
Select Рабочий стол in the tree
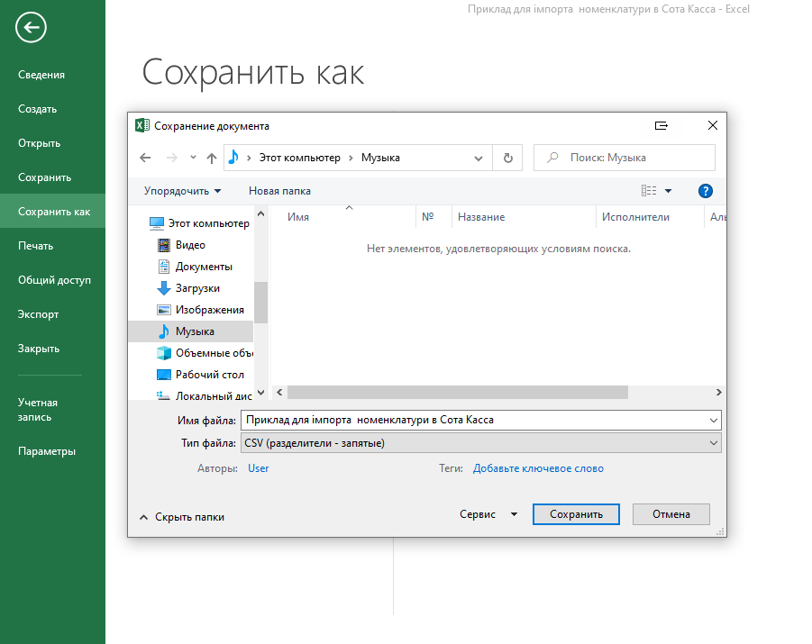tap(200, 375)
